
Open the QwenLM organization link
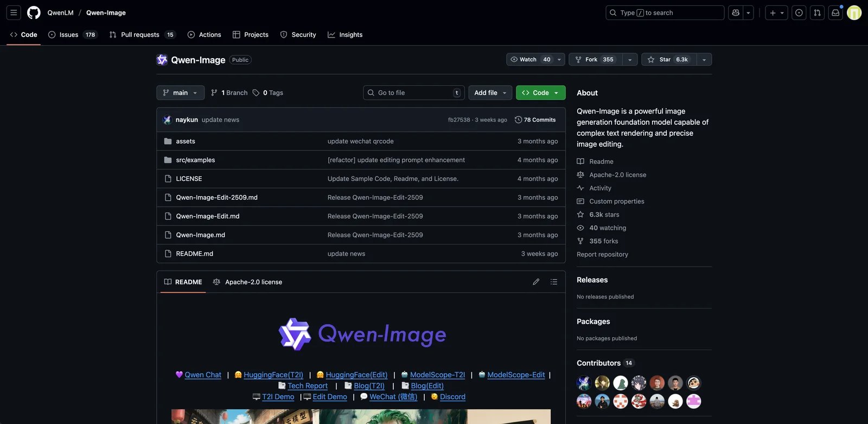pos(60,12)
